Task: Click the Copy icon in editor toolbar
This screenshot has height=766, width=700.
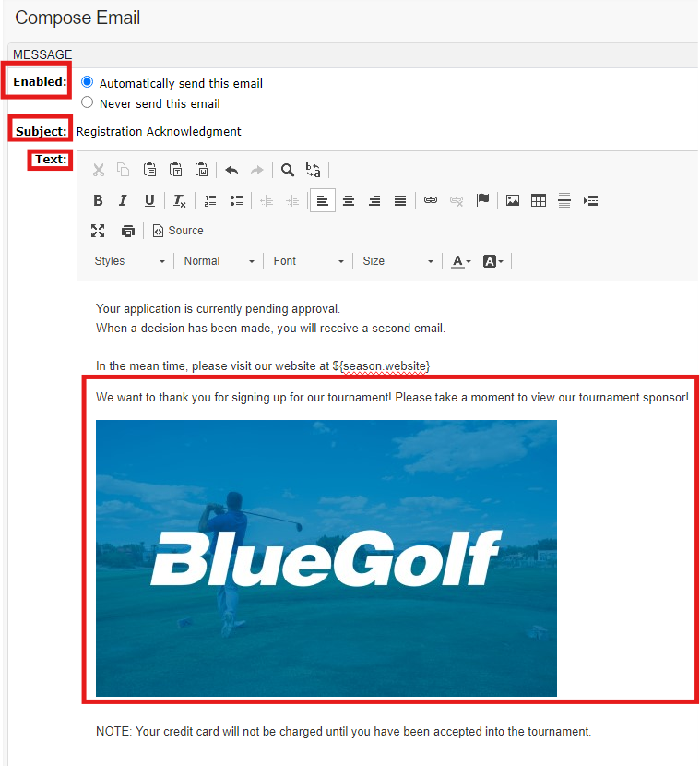Action: [x=124, y=170]
